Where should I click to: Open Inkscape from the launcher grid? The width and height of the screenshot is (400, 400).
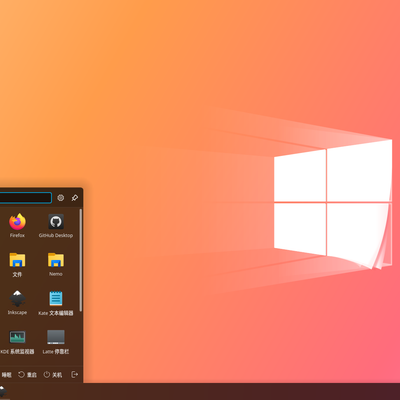tap(17, 303)
